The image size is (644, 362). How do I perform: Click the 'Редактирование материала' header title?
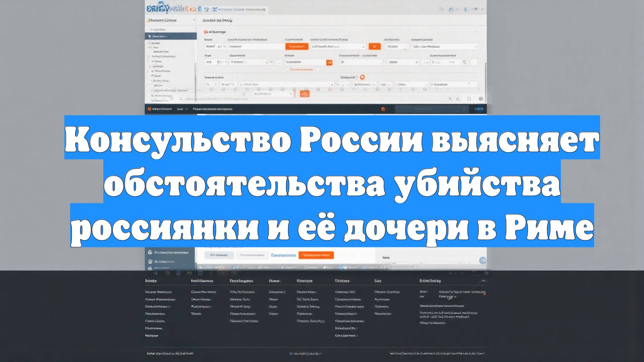coord(212,109)
